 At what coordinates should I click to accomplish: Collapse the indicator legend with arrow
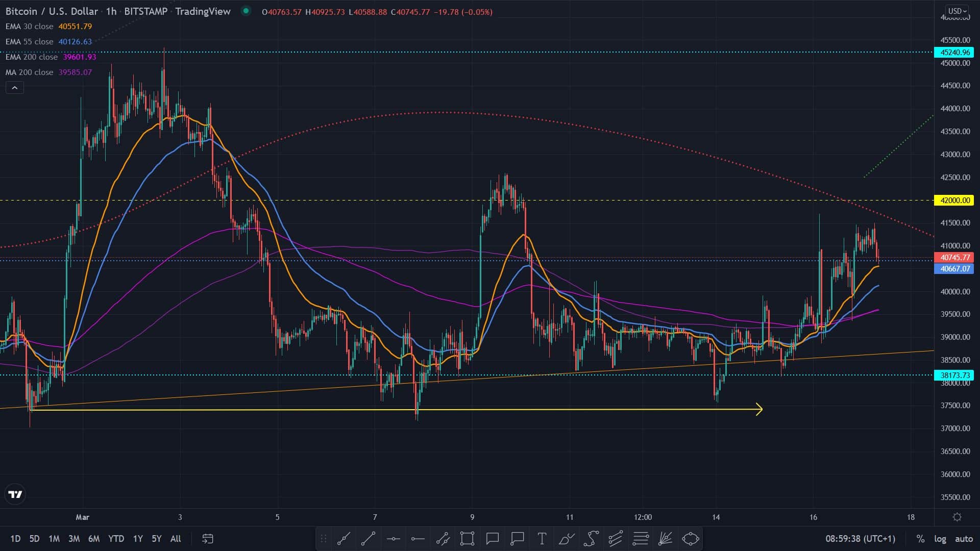click(x=15, y=88)
